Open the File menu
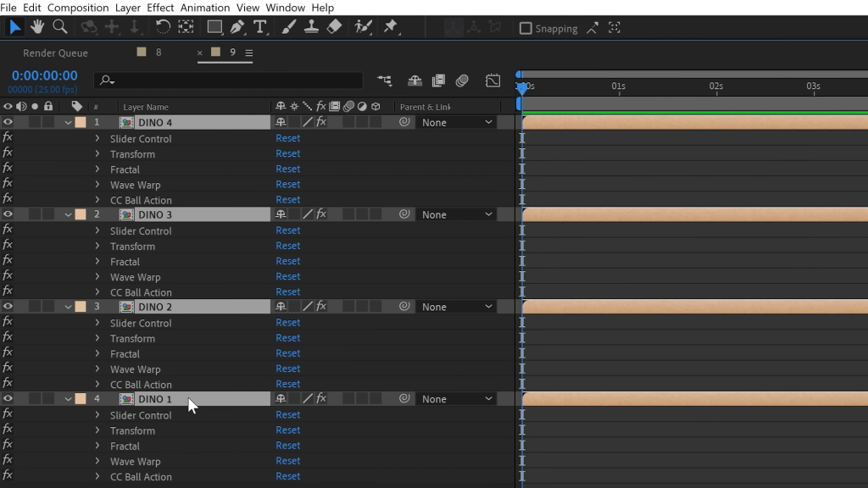The image size is (868, 488). point(8,8)
